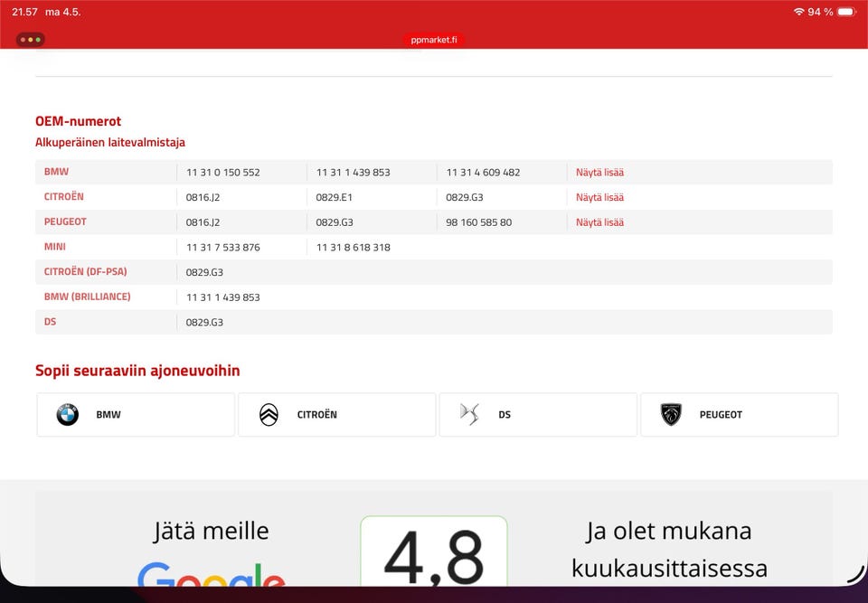The height and width of the screenshot is (603, 868).
Task: Tap the date ma 4.5. in status bar
Action: 63,12
